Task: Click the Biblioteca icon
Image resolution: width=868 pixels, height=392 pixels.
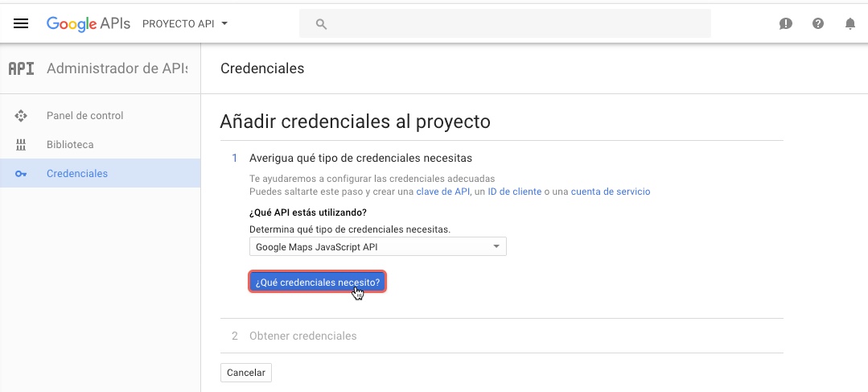Action: point(21,145)
